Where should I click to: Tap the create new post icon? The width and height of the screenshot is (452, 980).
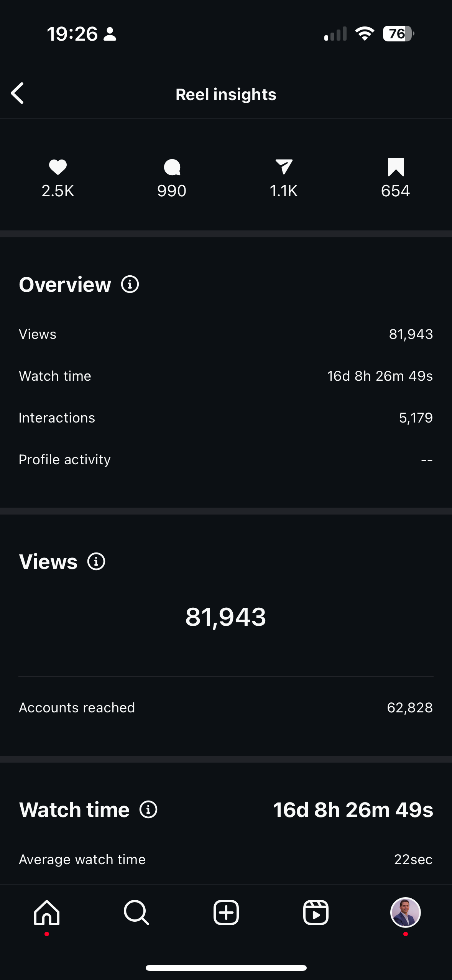click(x=226, y=913)
